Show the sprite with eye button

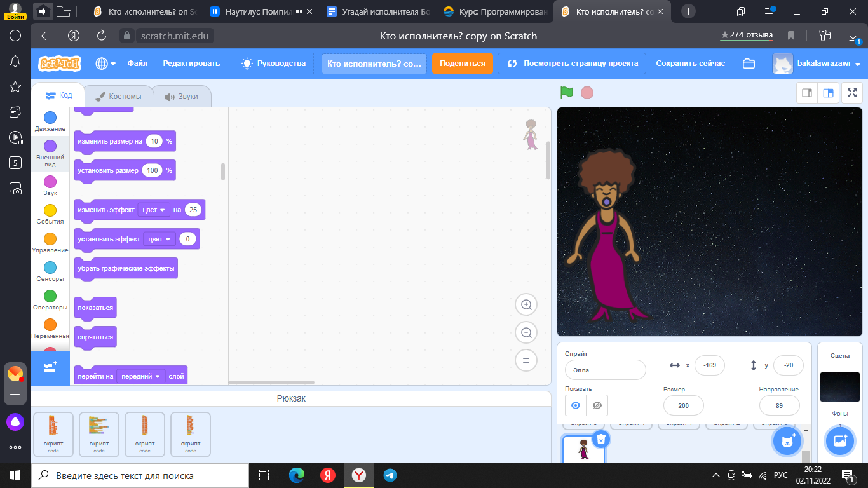[x=576, y=405]
